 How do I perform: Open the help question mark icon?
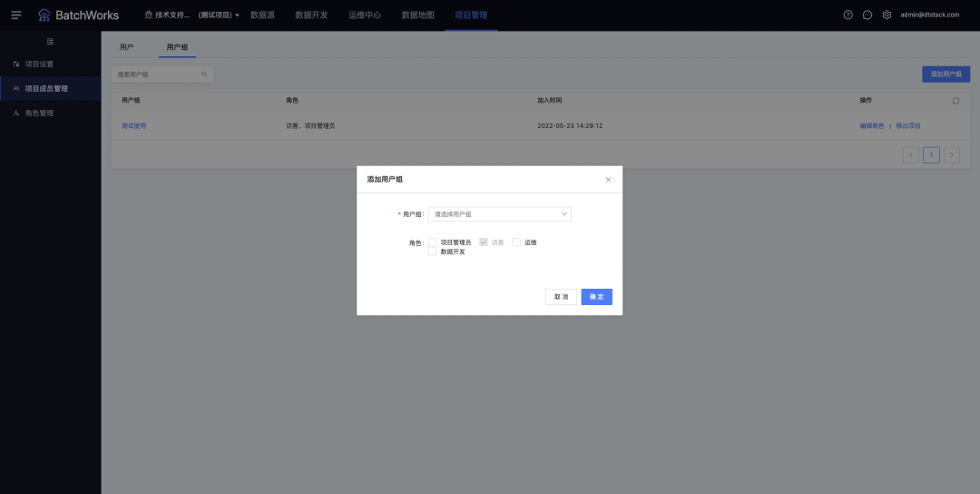click(x=848, y=15)
